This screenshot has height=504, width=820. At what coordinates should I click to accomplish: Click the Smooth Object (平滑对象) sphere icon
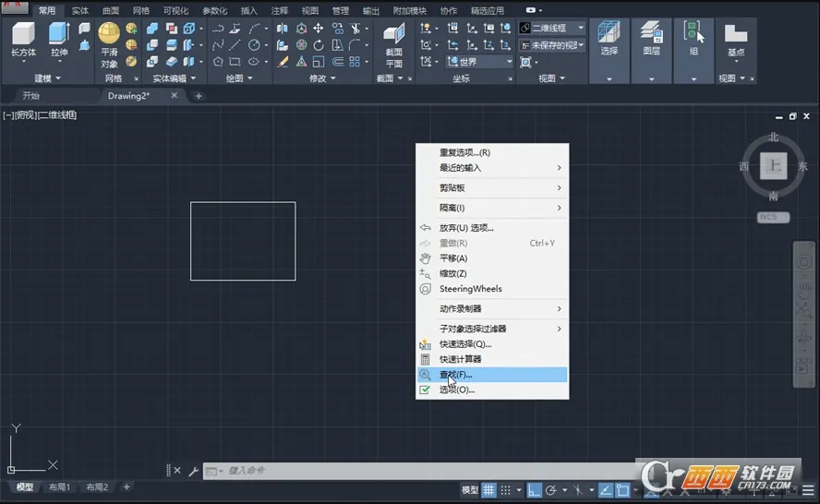tap(109, 33)
